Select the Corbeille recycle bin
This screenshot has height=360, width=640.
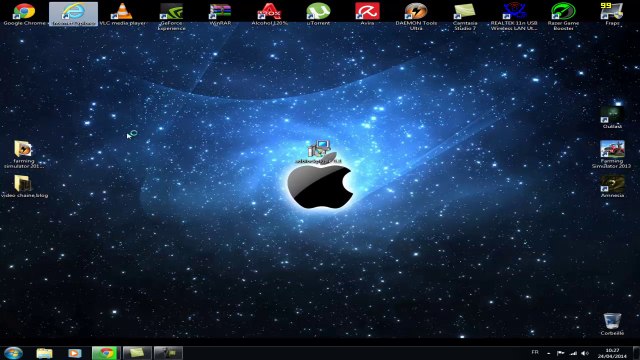point(612,324)
